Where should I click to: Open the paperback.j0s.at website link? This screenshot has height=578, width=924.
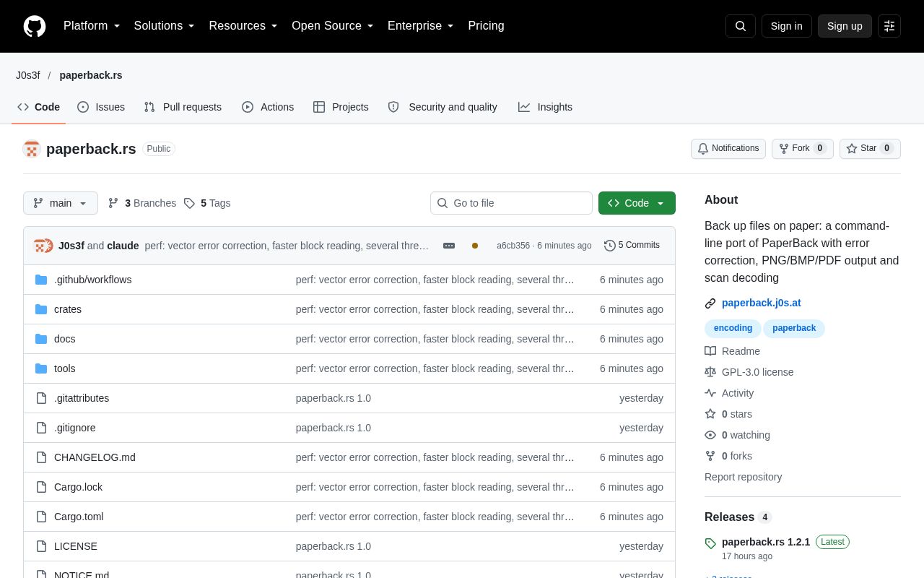click(x=761, y=303)
